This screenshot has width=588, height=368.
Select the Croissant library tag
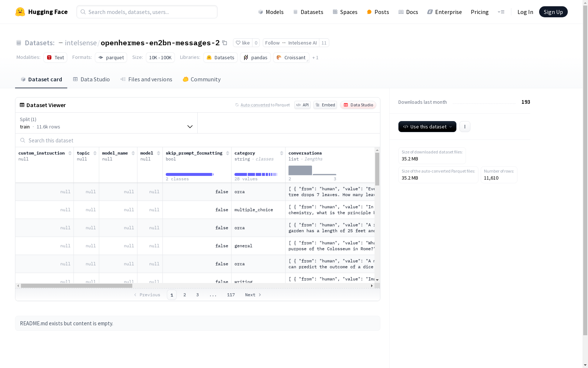click(x=291, y=57)
